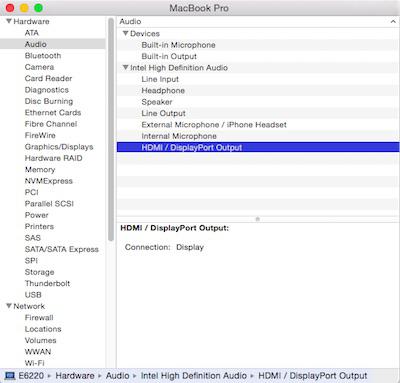Open Bluetooth hardware info

click(x=43, y=56)
